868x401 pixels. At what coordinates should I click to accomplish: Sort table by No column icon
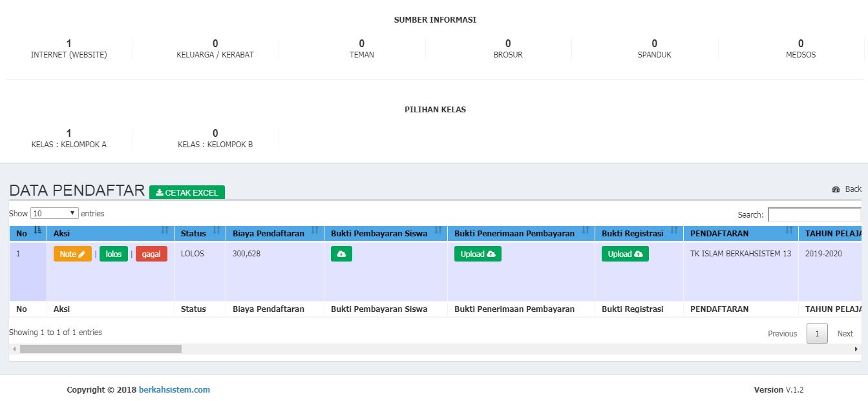click(37, 231)
